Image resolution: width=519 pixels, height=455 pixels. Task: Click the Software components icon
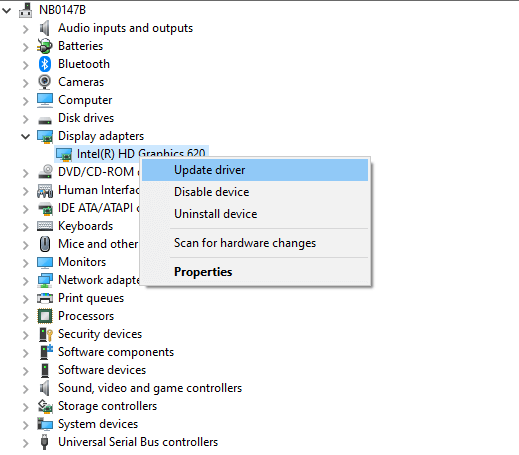(46, 352)
